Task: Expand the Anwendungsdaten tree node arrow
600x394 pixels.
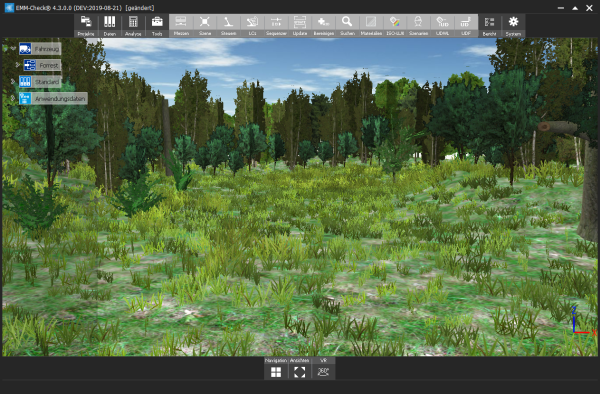Action: point(13,98)
